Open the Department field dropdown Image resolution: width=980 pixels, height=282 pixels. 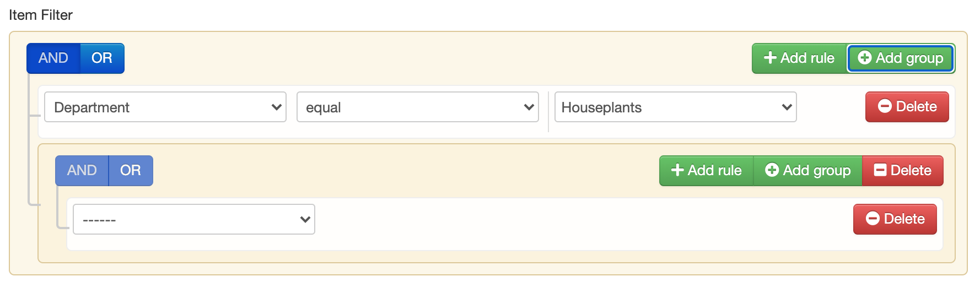coord(165,107)
